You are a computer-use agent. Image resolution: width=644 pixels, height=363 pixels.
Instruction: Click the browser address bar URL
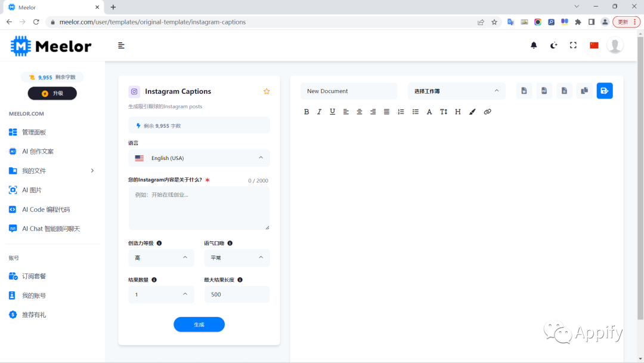[x=153, y=22]
